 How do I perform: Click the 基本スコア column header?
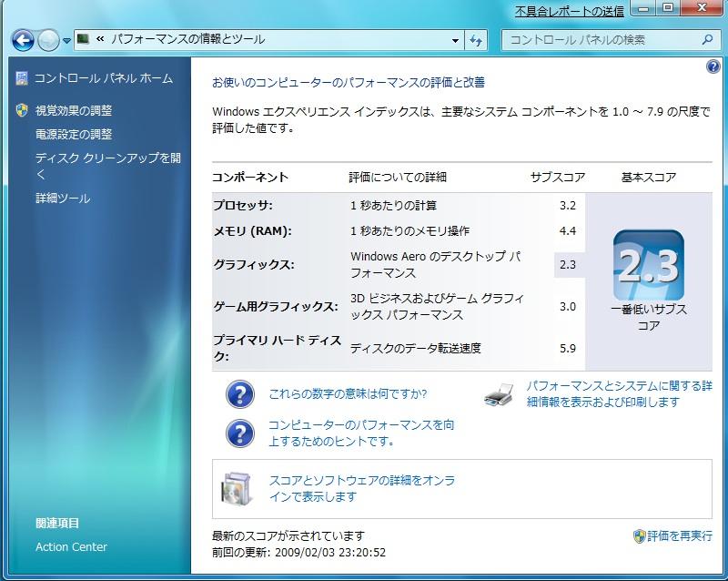(649, 177)
